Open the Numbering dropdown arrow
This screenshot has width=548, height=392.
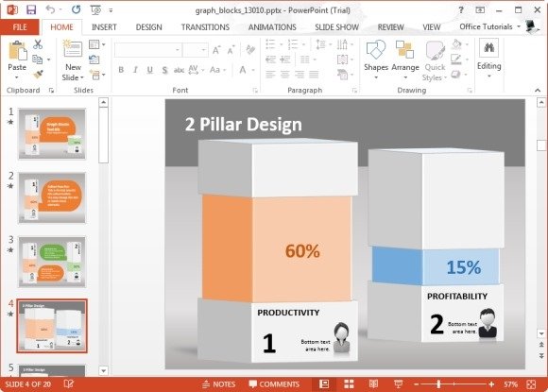pos(303,44)
